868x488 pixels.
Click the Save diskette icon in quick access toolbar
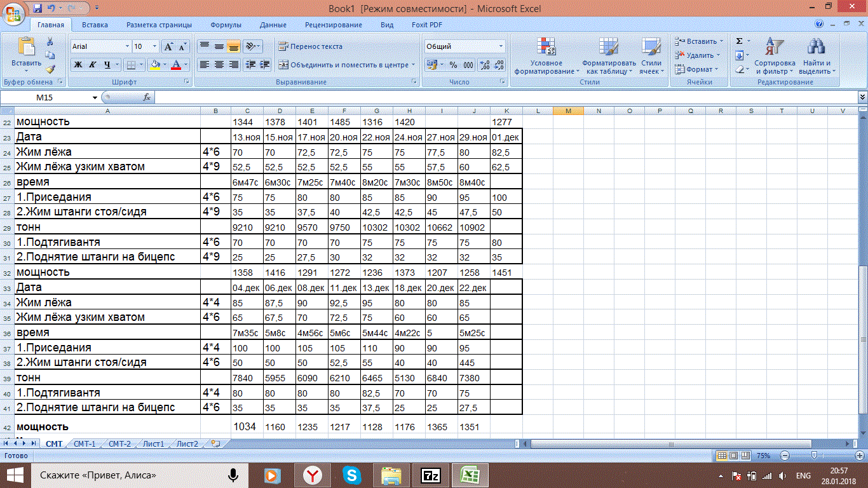pyautogui.click(x=37, y=9)
